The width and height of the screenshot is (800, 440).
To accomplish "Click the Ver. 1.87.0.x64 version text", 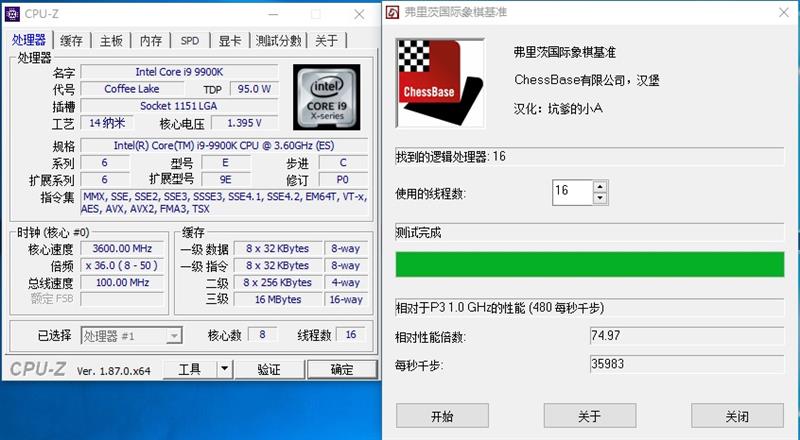I will coord(114,371).
